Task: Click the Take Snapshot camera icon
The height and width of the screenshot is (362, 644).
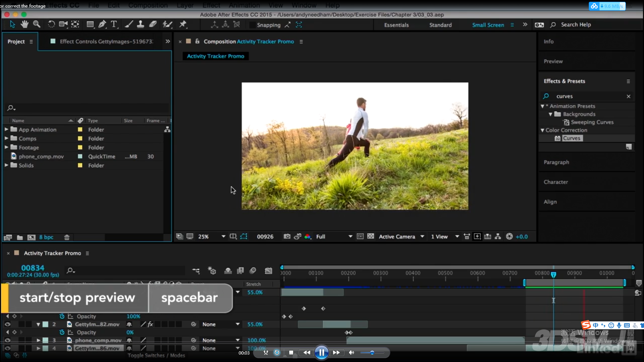Action: pos(287,236)
